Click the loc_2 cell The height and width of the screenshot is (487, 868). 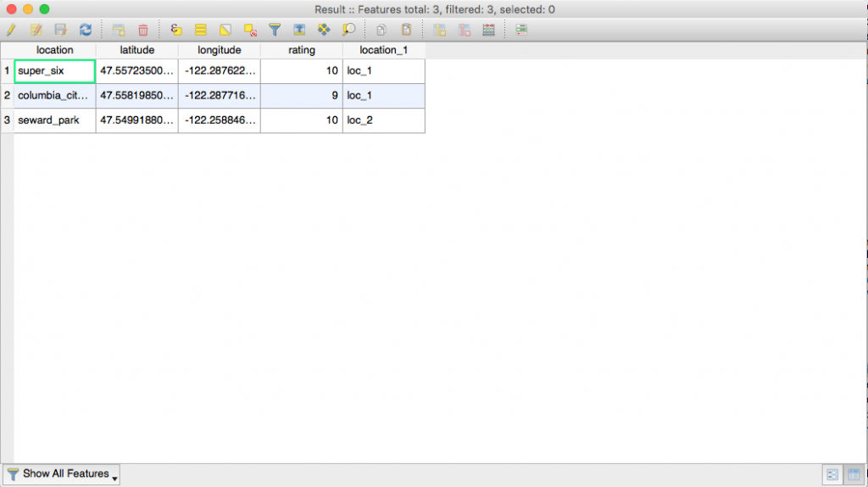[x=384, y=120]
